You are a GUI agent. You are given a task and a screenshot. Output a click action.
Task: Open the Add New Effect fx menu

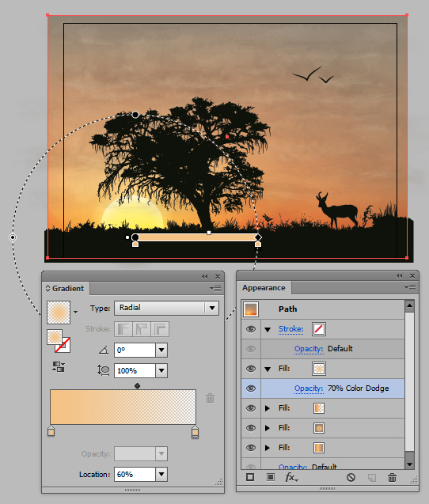pyautogui.click(x=292, y=477)
